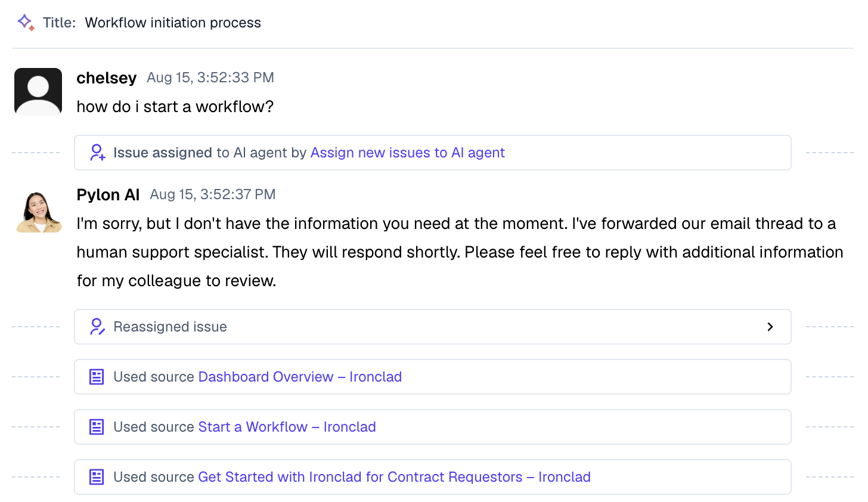The image size is (868, 502).
Task: Click Pylon AI's apology reply text
Action: point(460,252)
